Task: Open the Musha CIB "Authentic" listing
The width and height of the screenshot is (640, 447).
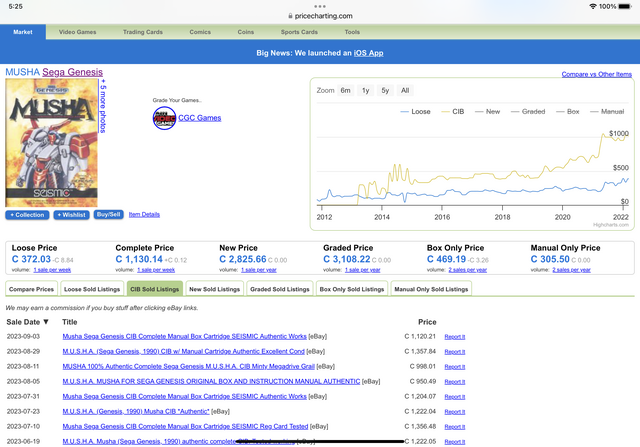Action: tap(136, 411)
